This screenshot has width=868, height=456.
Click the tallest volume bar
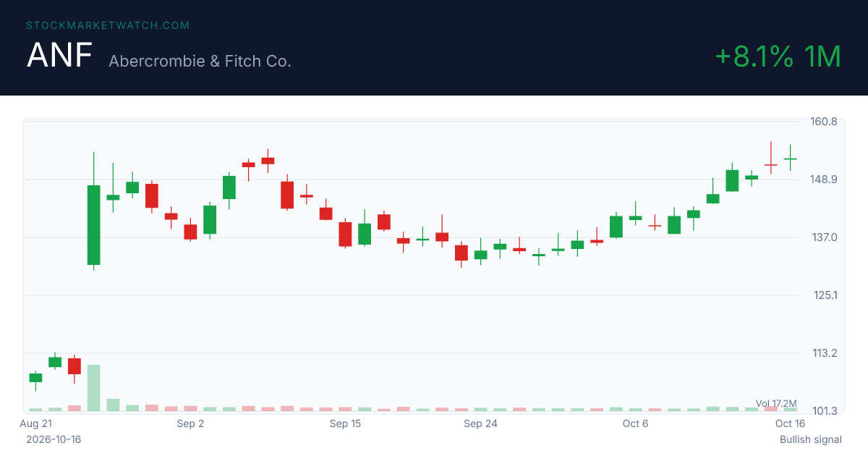coord(93,388)
